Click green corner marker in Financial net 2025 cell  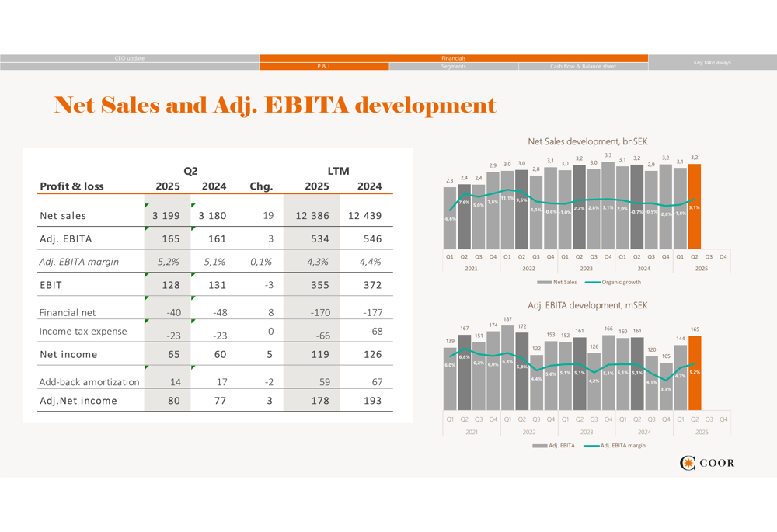147,298
